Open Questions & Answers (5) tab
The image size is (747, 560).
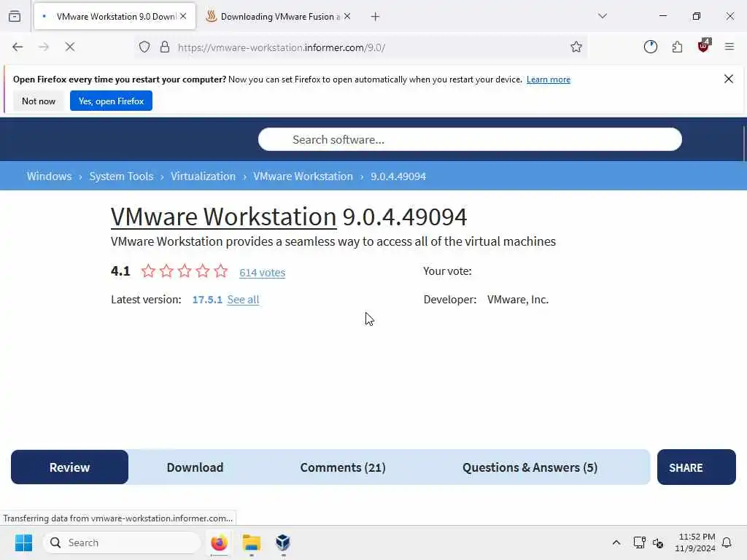pyautogui.click(x=530, y=467)
